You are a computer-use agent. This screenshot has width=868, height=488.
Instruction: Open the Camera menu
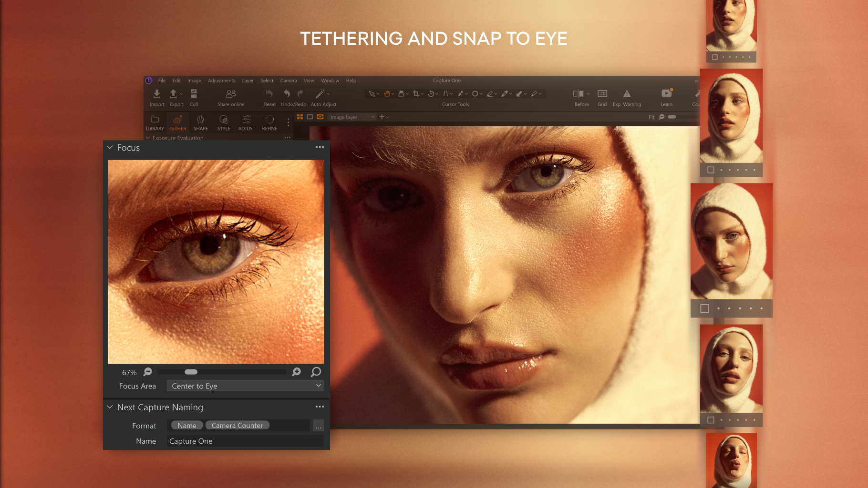[x=288, y=80]
